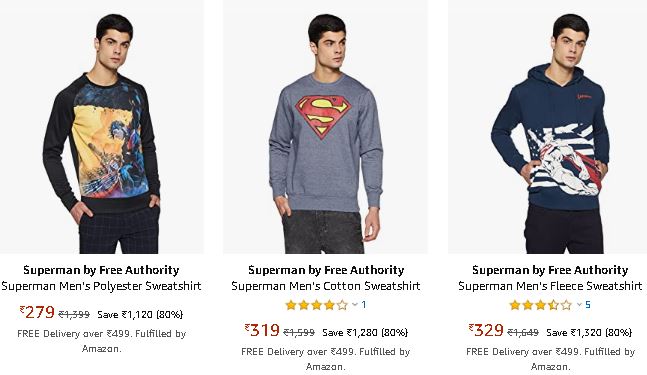This screenshot has width=647, height=375.
Task: Open the 5 reviews count link
Action: [588, 304]
